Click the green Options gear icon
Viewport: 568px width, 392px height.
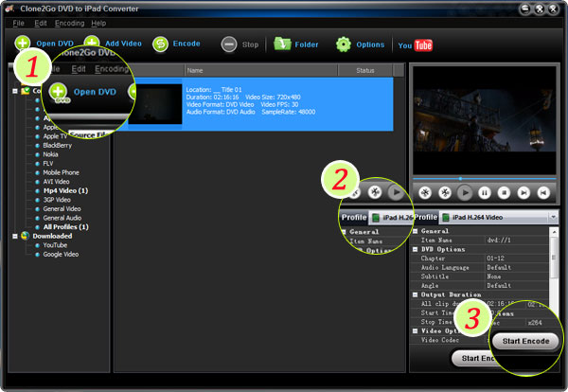coord(343,45)
